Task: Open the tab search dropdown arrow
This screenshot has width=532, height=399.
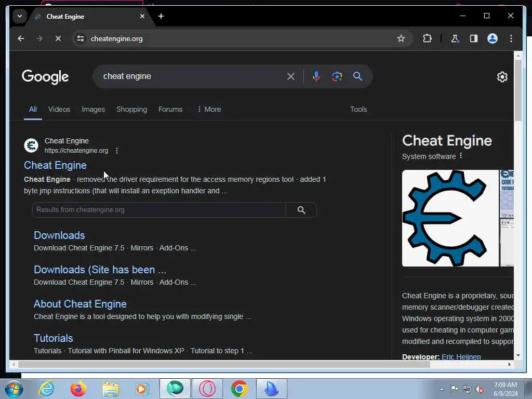Action: 20,16
